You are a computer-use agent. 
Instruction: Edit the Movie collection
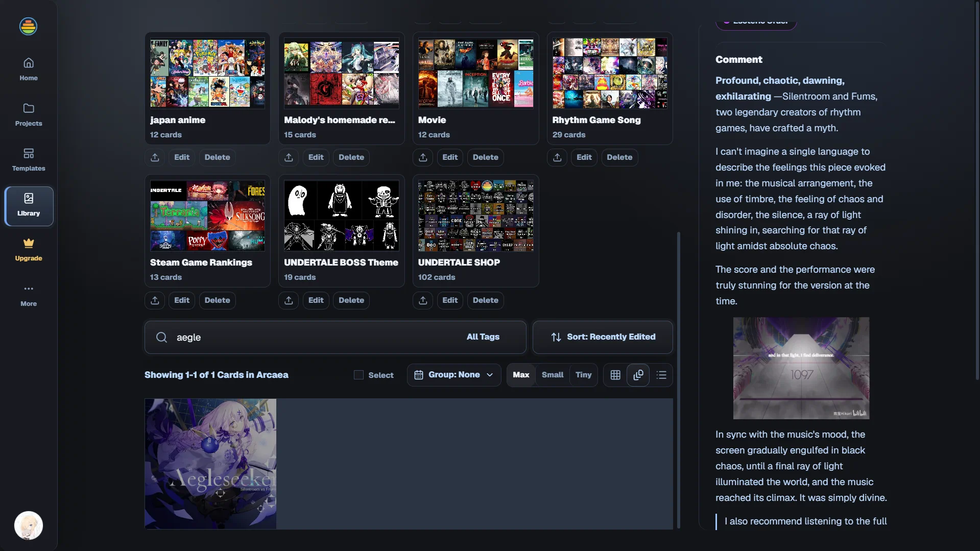pyautogui.click(x=450, y=157)
